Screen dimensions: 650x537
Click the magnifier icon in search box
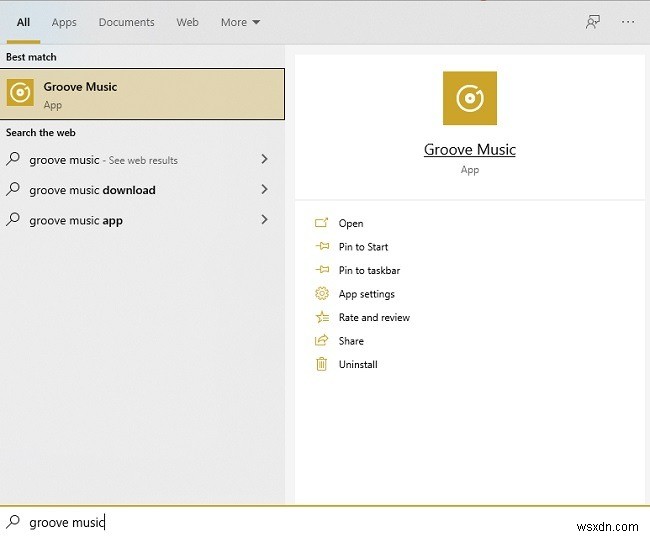coord(13,521)
